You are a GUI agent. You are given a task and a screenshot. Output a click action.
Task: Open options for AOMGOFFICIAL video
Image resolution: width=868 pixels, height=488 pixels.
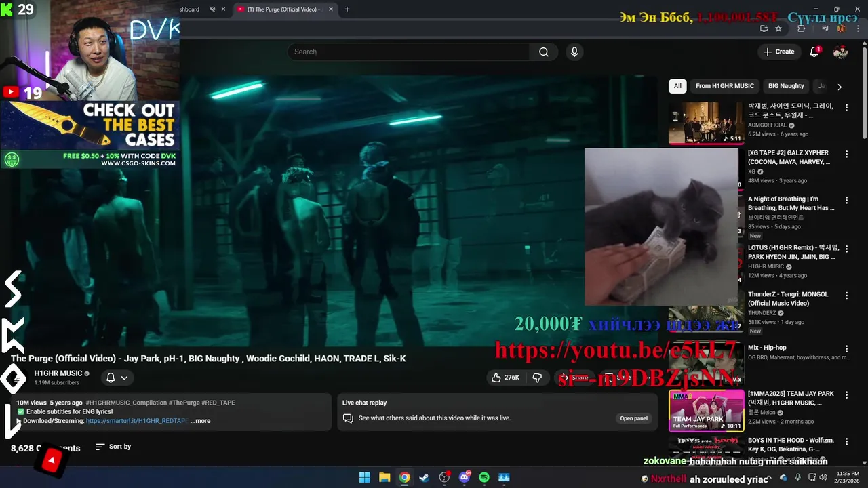tap(846, 107)
